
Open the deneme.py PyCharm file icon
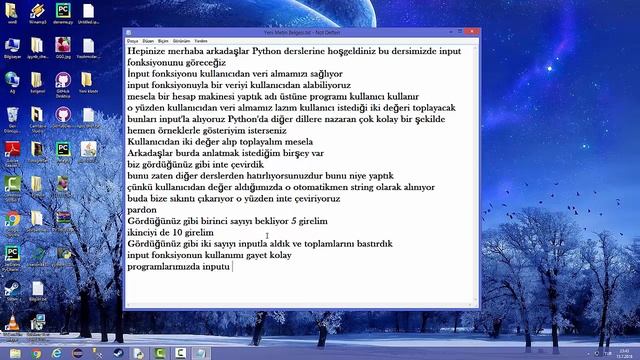[x=63, y=14]
